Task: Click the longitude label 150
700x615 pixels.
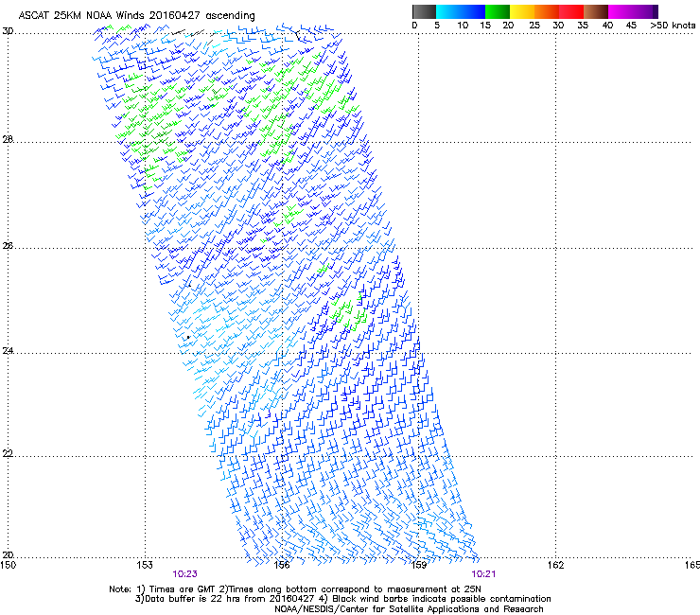Action: click(x=8, y=565)
